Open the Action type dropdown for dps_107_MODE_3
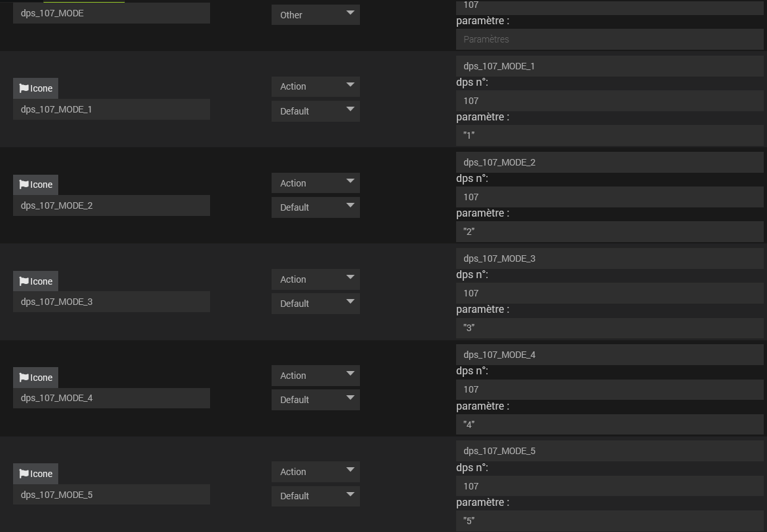Viewport: 767px width, 532px height. pos(315,279)
